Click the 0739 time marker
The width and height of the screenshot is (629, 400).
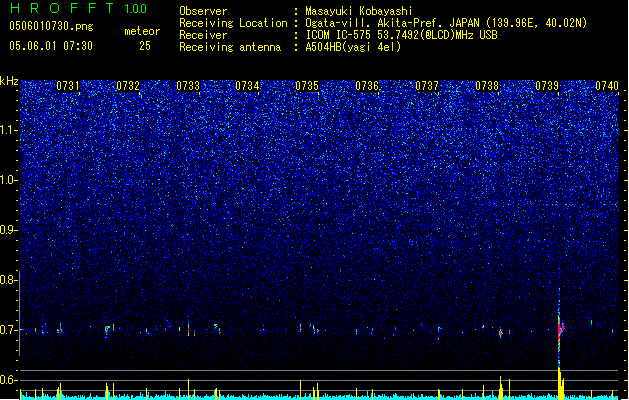click(547, 86)
